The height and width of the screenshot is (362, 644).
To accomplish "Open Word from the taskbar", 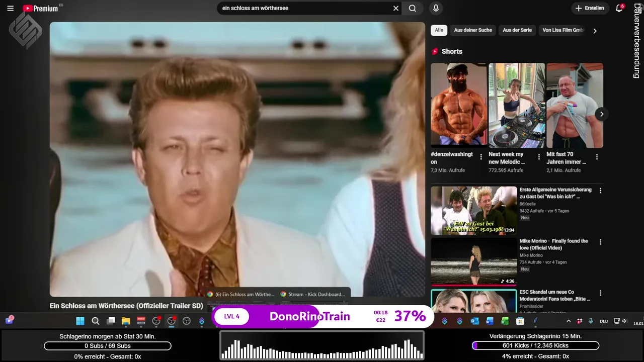I will (x=490, y=321).
